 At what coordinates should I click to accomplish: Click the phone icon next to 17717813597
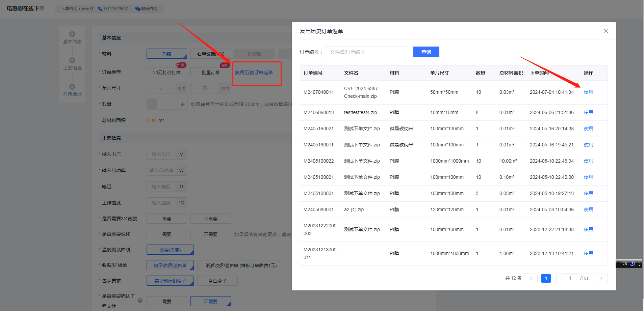point(100,9)
